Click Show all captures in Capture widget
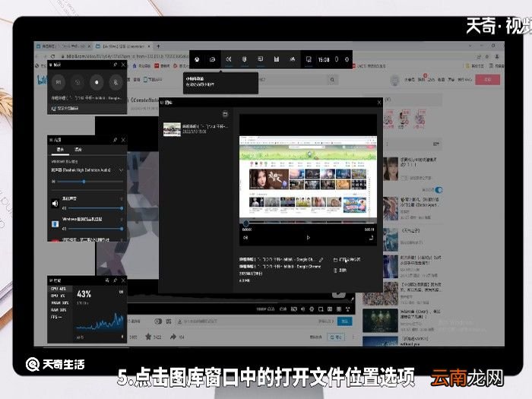 click(x=65, y=108)
